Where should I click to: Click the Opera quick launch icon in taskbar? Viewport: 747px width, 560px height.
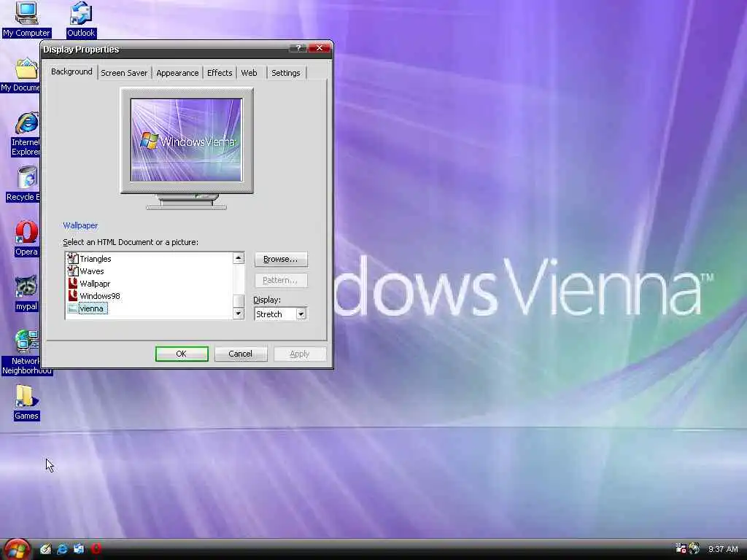[x=96, y=549]
